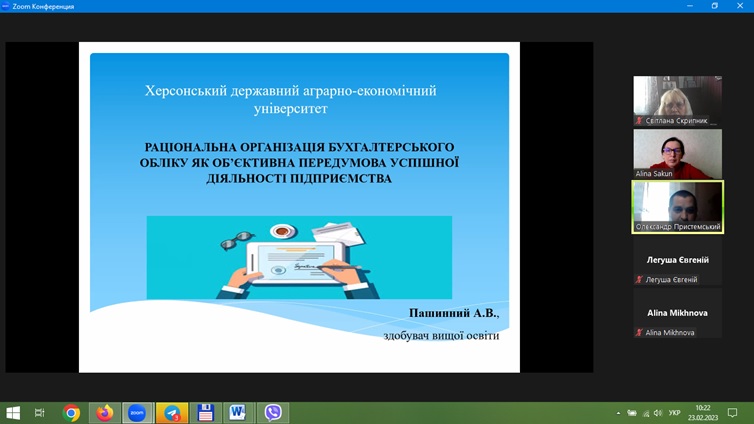This screenshot has height=424, width=754.
Task: Click 'Херсонський державний аграрно-економічний університет' heading
Action: [x=291, y=99]
